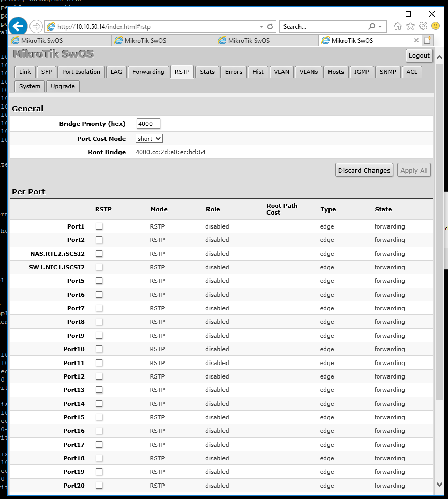Open a new browser tab
448x499 pixels.
[428, 40]
